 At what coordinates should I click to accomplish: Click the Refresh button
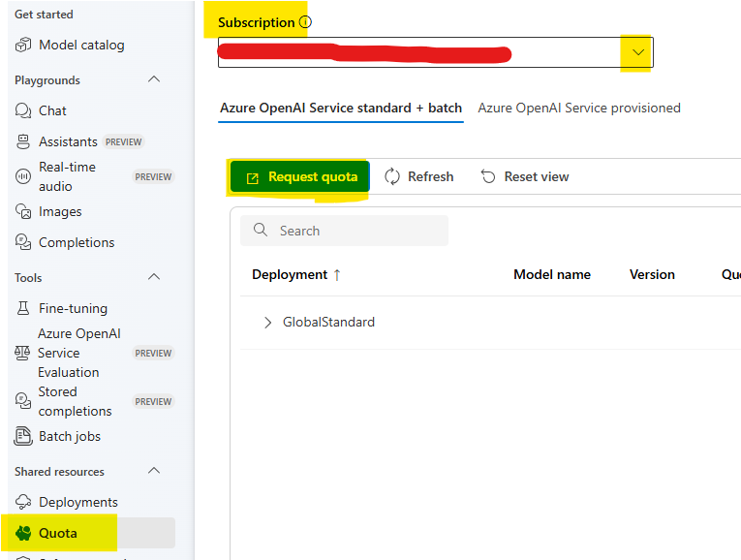tap(418, 176)
